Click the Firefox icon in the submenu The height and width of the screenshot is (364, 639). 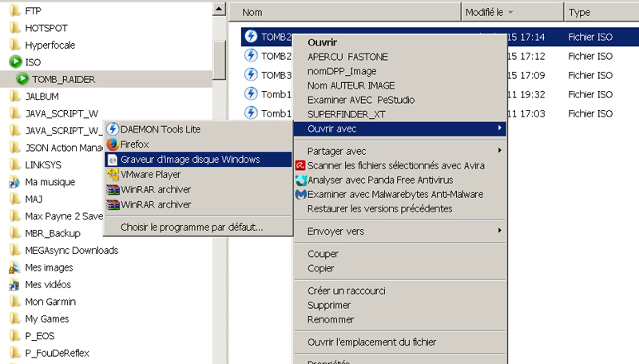pyautogui.click(x=113, y=144)
